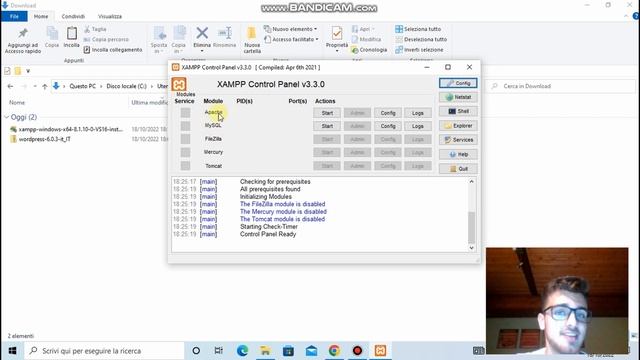View Logs for Apache
The image size is (640, 360).
[418, 113]
